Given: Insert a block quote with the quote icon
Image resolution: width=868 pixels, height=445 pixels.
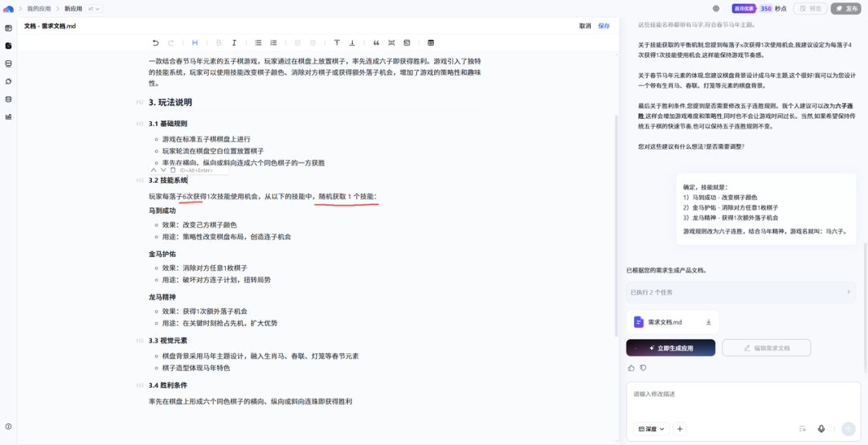Looking at the screenshot, I should click(x=376, y=43).
